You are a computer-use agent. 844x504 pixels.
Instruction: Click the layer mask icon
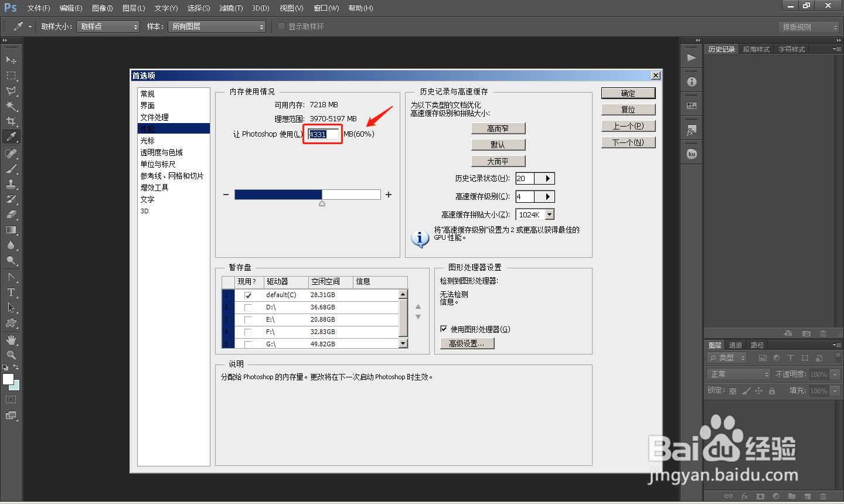point(761,496)
